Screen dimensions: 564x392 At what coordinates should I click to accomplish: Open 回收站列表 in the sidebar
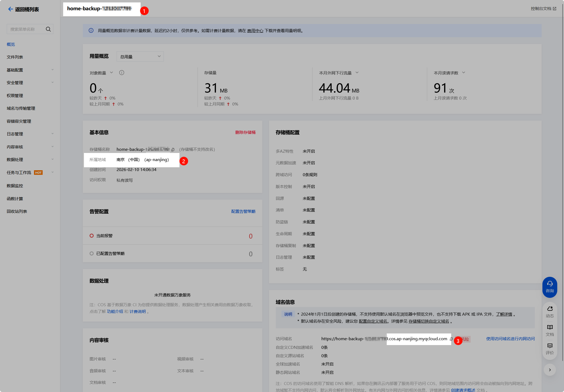point(17,212)
